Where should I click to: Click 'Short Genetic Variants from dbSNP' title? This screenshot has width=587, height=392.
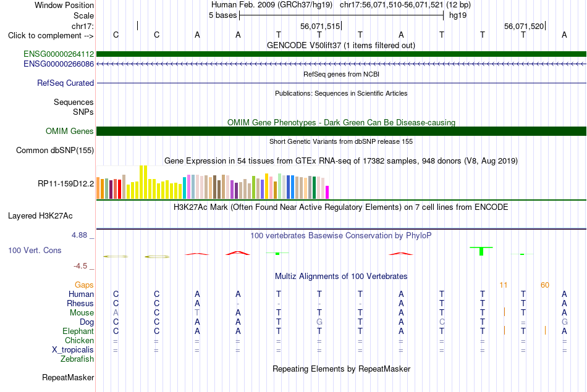pyautogui.click(x=341, y=142)
